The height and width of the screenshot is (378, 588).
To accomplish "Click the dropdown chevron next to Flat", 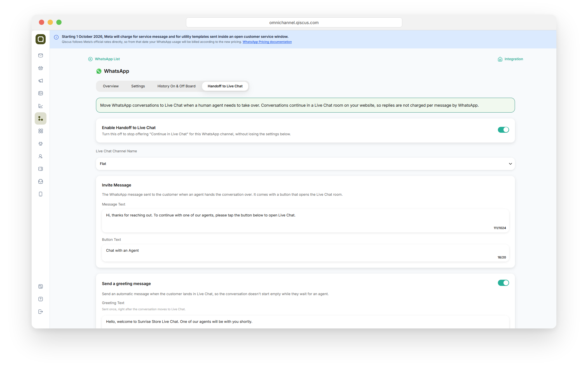I will (x=510, y=164).
